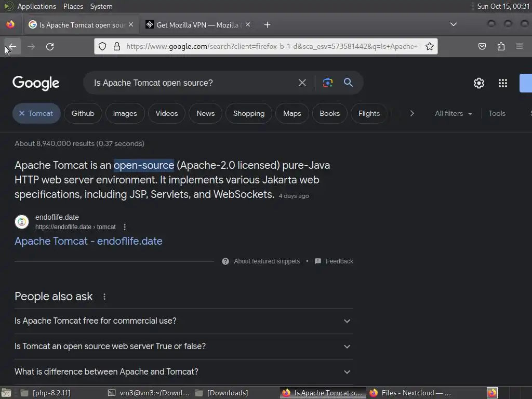Switch to Maps results
Image resolution: width=532 pixels, height=399 pixels.
coord(292,113)
